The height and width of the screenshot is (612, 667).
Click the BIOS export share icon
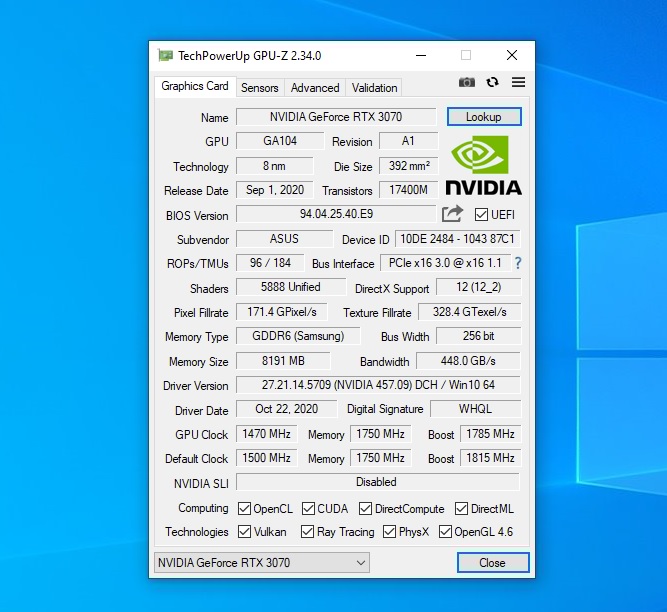click(x=452, y=214)
